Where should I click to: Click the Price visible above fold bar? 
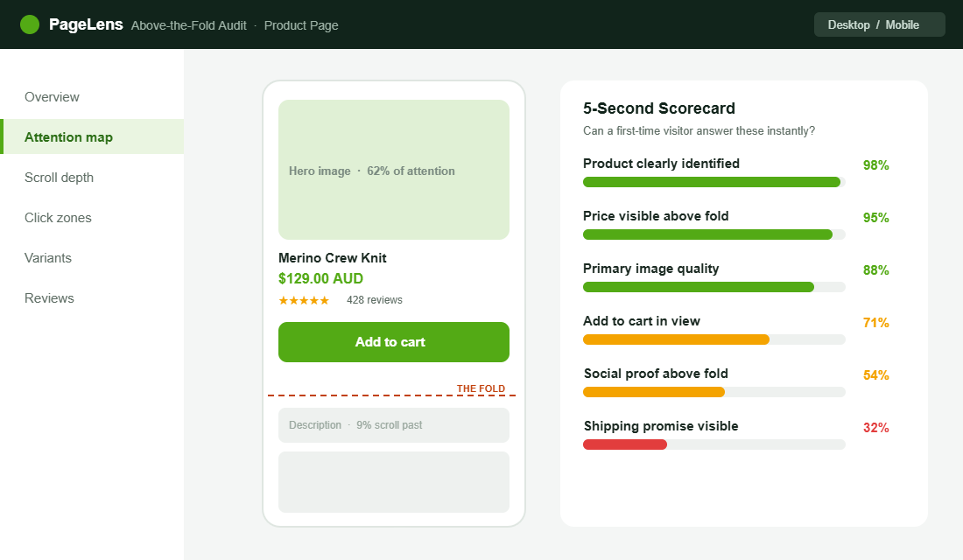(x=714, y=234)
